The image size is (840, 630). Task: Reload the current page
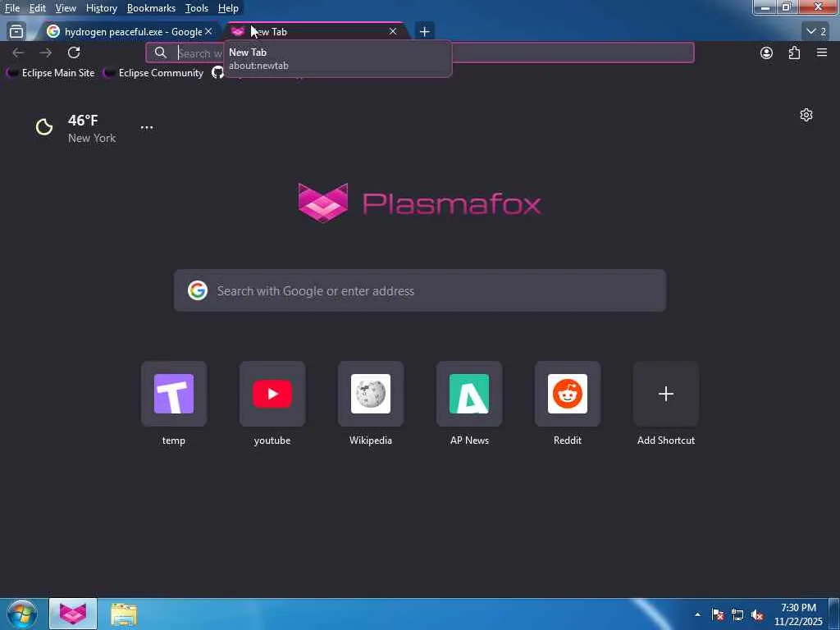(x=74, y=52)
